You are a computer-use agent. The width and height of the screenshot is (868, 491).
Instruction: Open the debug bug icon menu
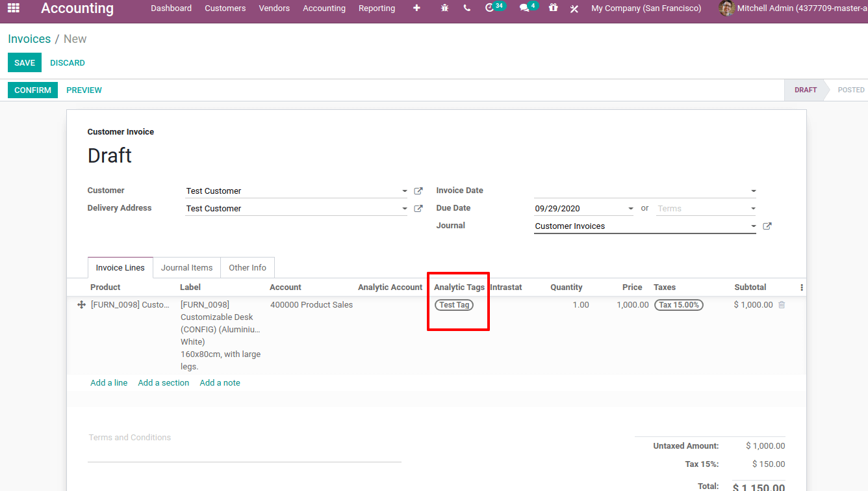[444, 8]
